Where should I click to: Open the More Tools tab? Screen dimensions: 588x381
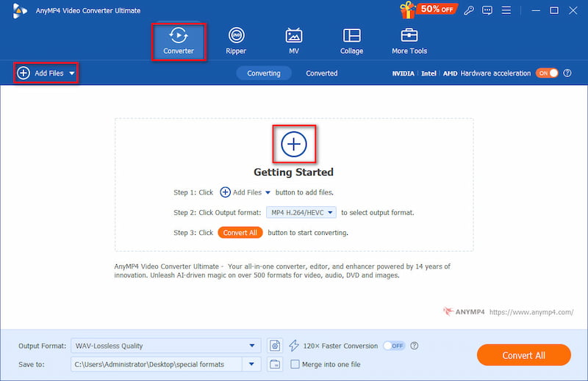pos(409,42)
